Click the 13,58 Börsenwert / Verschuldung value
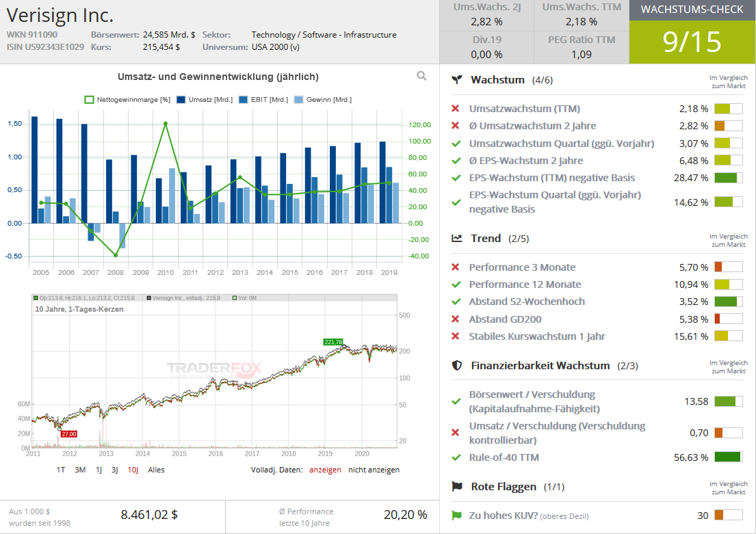 [x=696, y=401]
